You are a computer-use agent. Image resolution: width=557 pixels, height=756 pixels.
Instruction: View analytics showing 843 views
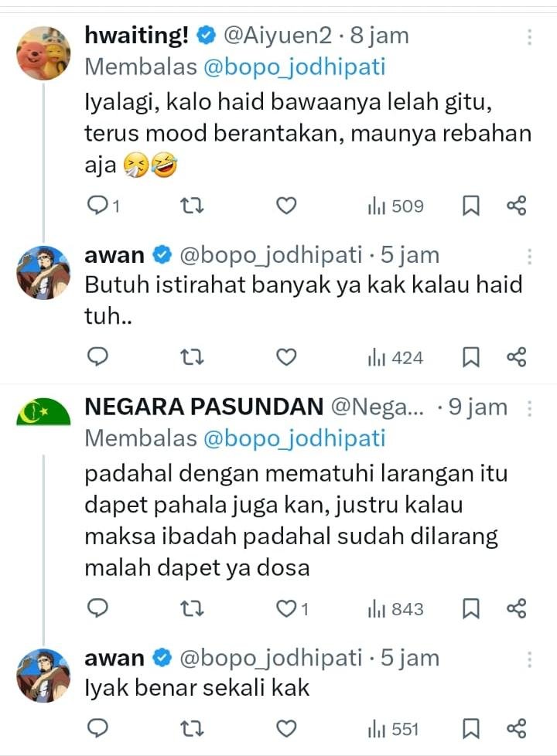[396, 609]
